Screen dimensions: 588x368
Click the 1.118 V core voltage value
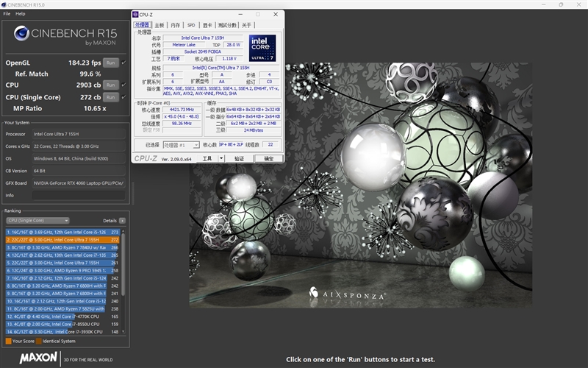pyautogui.click(x=229, y=59)
